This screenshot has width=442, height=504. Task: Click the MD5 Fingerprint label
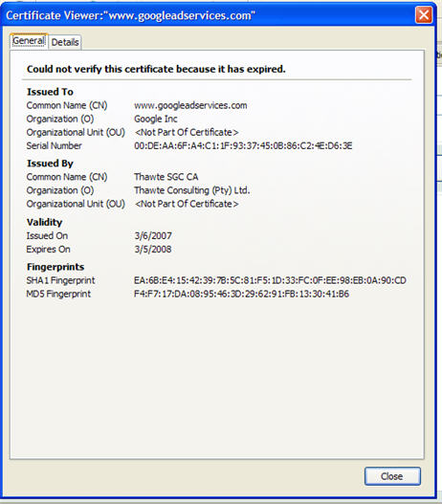point(58,295)
